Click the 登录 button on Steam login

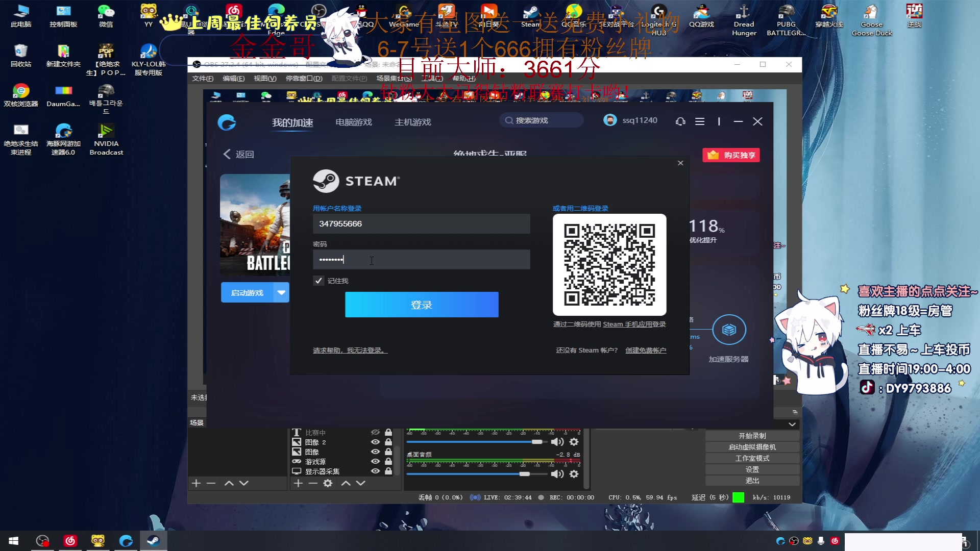[421, 305]
